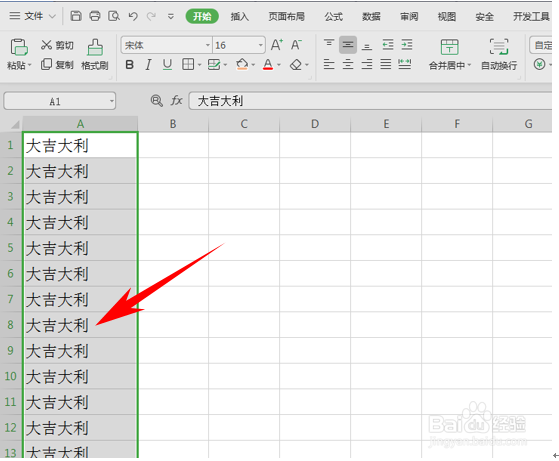Switch to the 安全 (Security) tab
The height and width of the screenshot is (461, 559).
click(484, 16)
